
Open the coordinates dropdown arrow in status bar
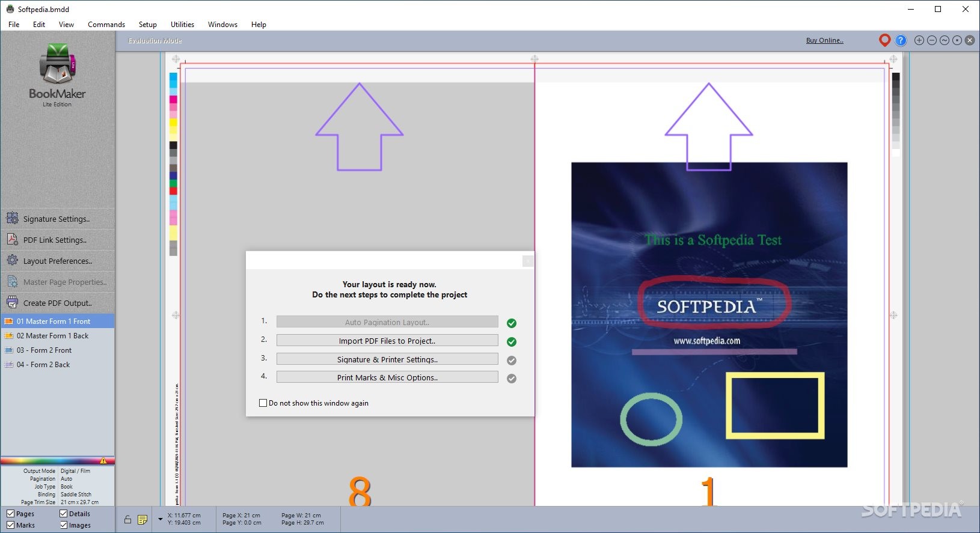161,519
